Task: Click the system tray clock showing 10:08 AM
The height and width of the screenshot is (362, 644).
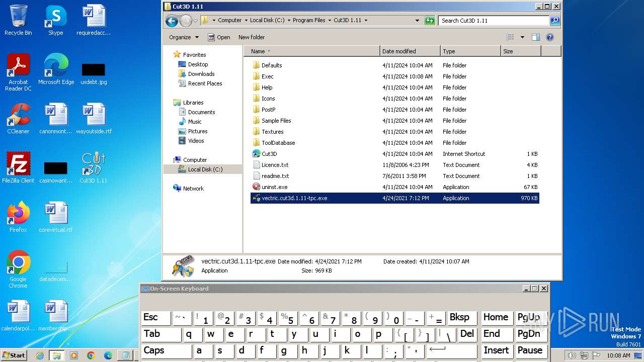Action: 618,355
